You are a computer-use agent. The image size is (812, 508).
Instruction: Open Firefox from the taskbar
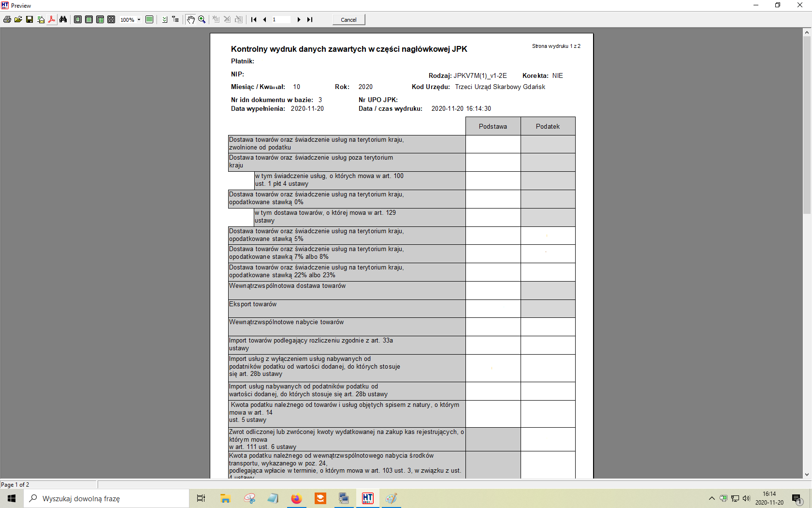[296, 498]
